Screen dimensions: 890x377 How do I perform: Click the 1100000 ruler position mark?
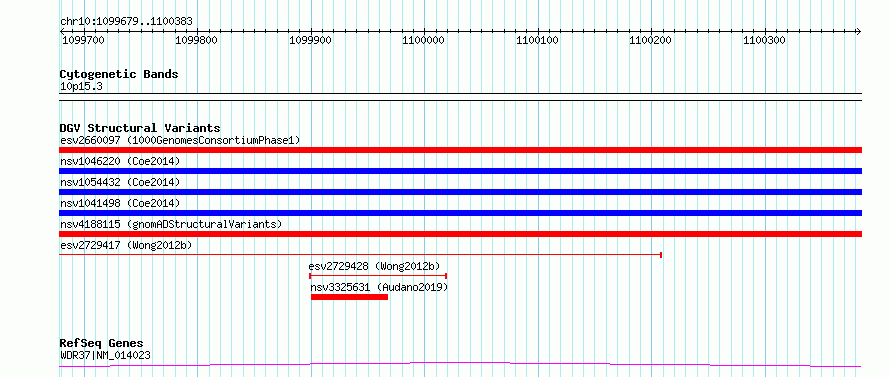pyautogui.click(x=423, y=40)
